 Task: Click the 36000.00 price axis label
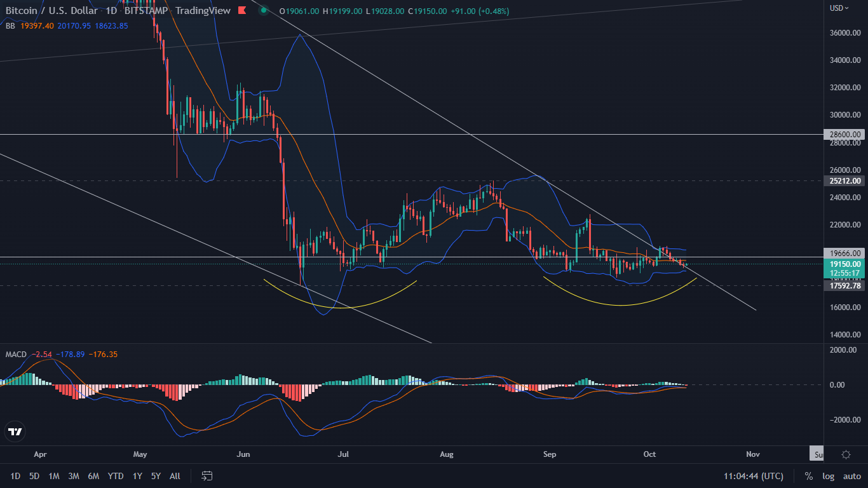(846, 33)
